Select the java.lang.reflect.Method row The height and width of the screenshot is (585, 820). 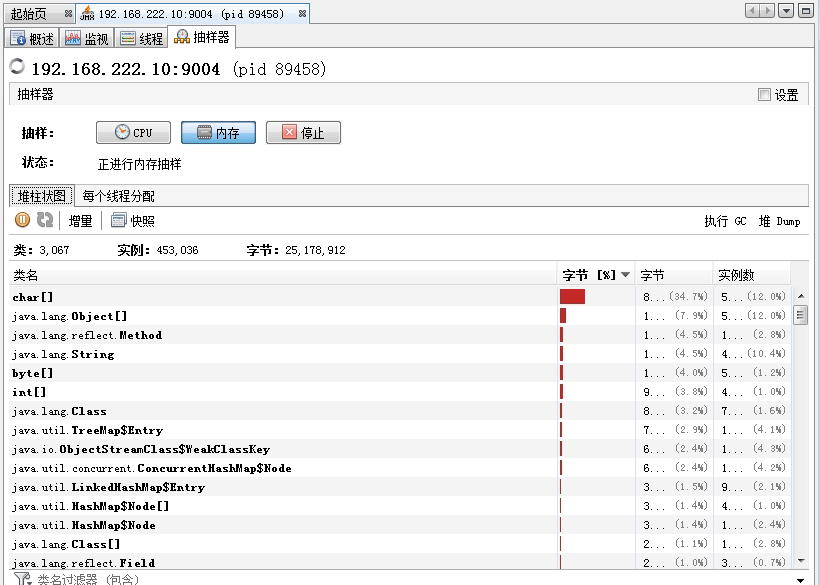(401, 335)
